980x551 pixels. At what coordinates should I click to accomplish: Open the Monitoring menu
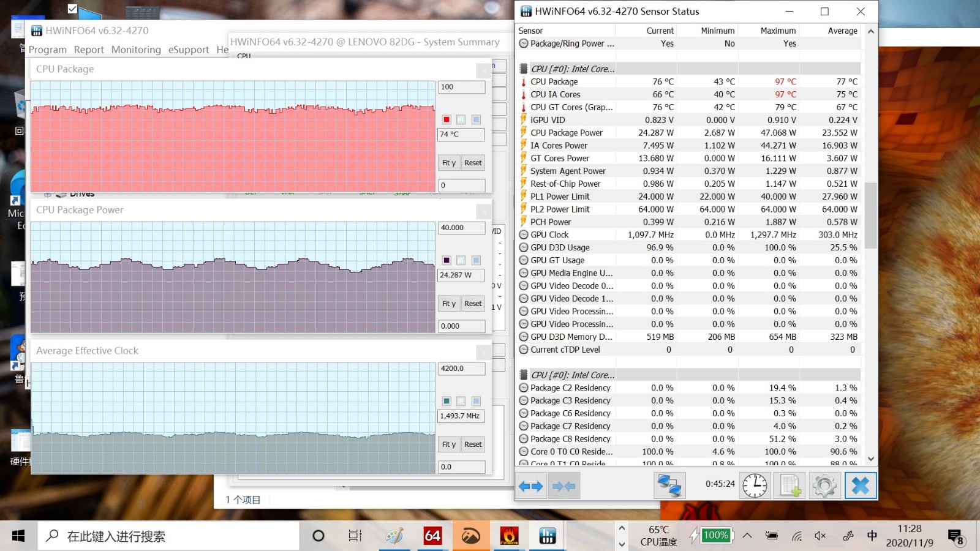click(x=136, y=50)
